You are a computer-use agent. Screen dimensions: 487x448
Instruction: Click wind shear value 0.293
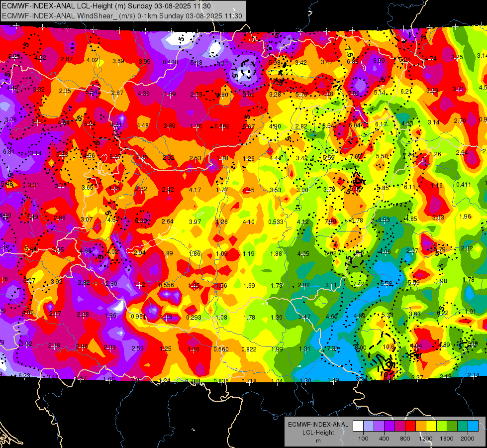(194, 318)
